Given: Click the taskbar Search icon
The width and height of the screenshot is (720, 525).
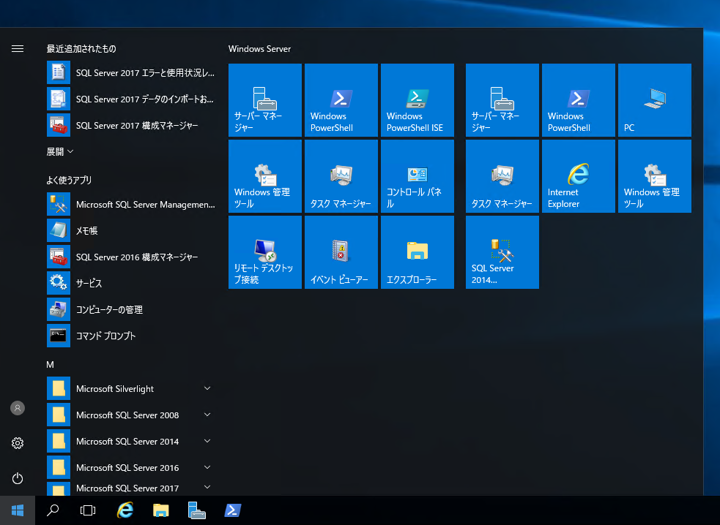Looking at the screenshot, I should tap(53, 510).
